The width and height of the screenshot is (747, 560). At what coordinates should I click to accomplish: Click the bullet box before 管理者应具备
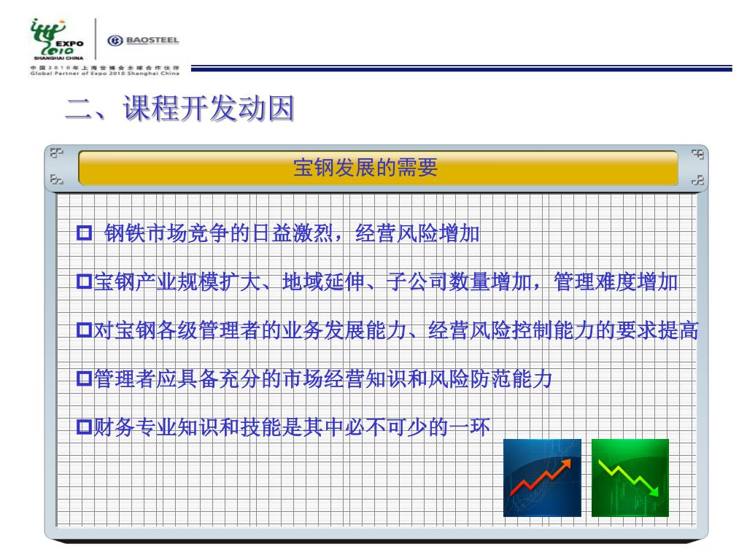(85, 378)
